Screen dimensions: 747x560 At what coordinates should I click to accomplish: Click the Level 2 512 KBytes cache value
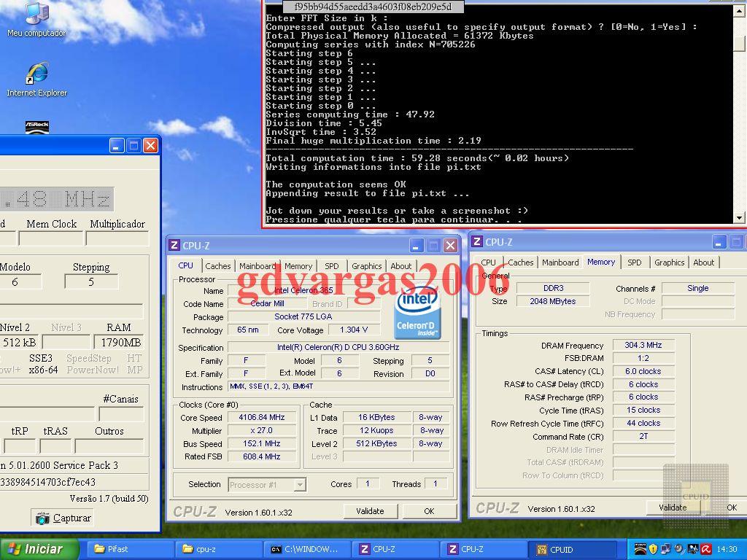376,443
